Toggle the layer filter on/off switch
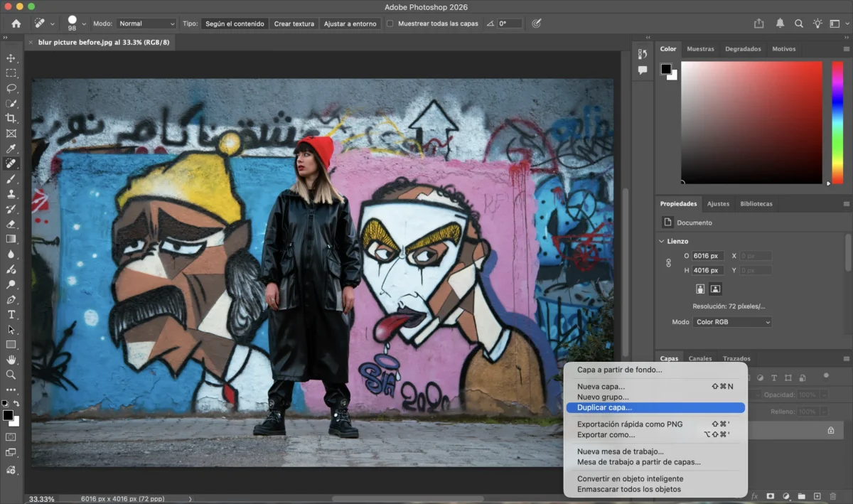Viewport: 853px width, 504px height. point(826,375)
